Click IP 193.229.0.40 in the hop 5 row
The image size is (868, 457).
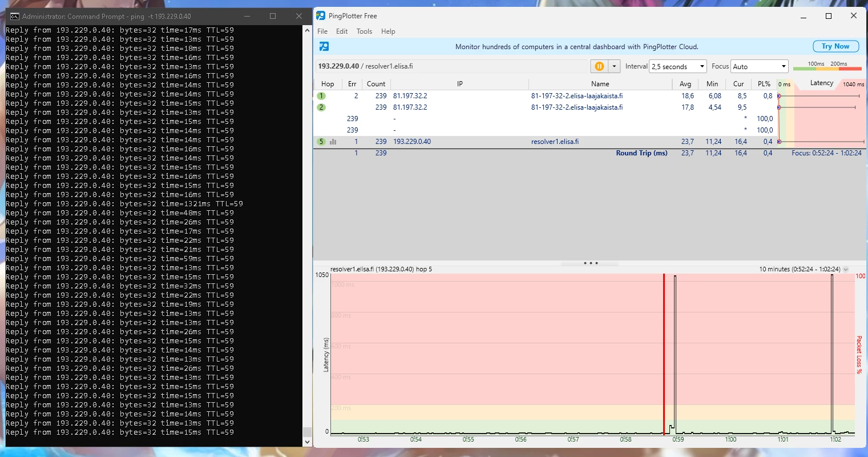[x=412, y=142]
